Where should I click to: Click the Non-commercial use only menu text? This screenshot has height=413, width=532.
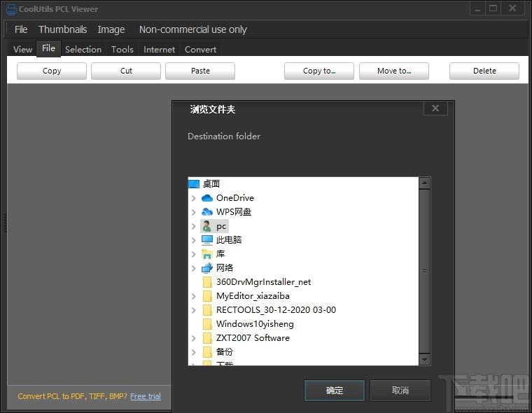(x=192, y=29)
